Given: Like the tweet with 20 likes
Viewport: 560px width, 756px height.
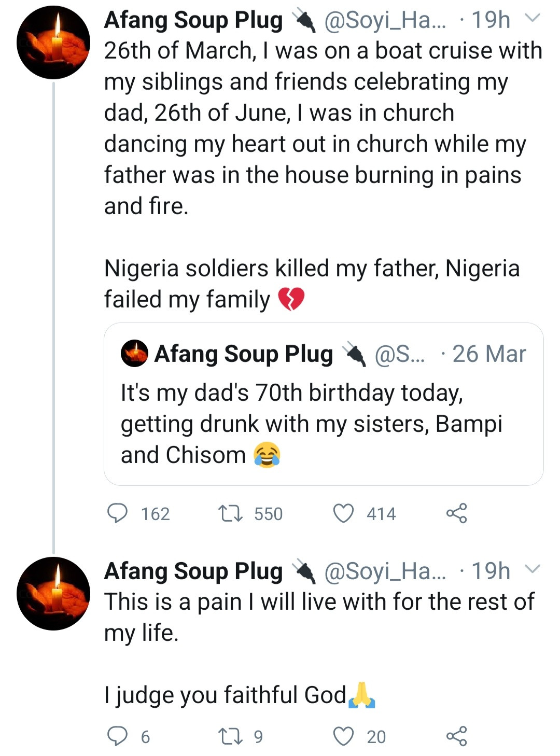Looking at the screenshot, I should 343,736.
